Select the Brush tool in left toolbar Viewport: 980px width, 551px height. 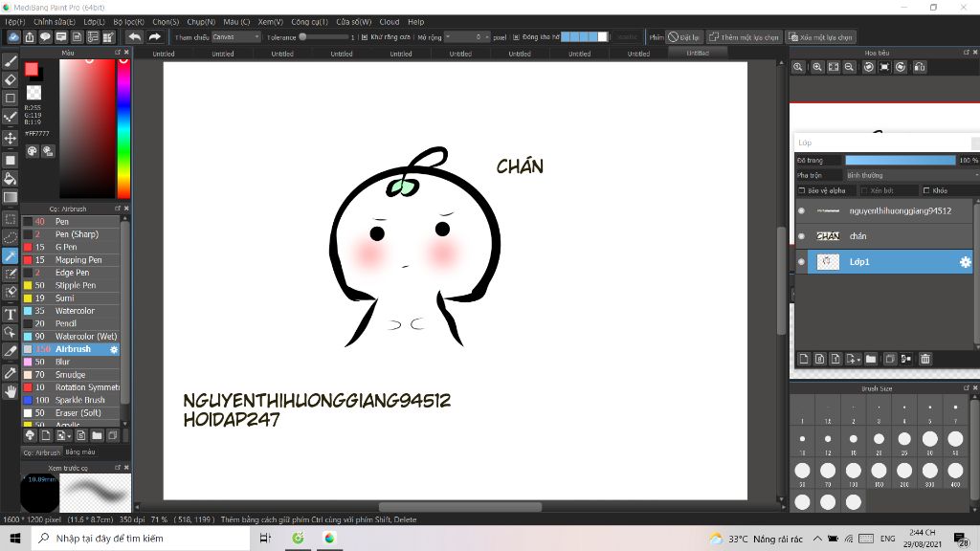point(10,61)
